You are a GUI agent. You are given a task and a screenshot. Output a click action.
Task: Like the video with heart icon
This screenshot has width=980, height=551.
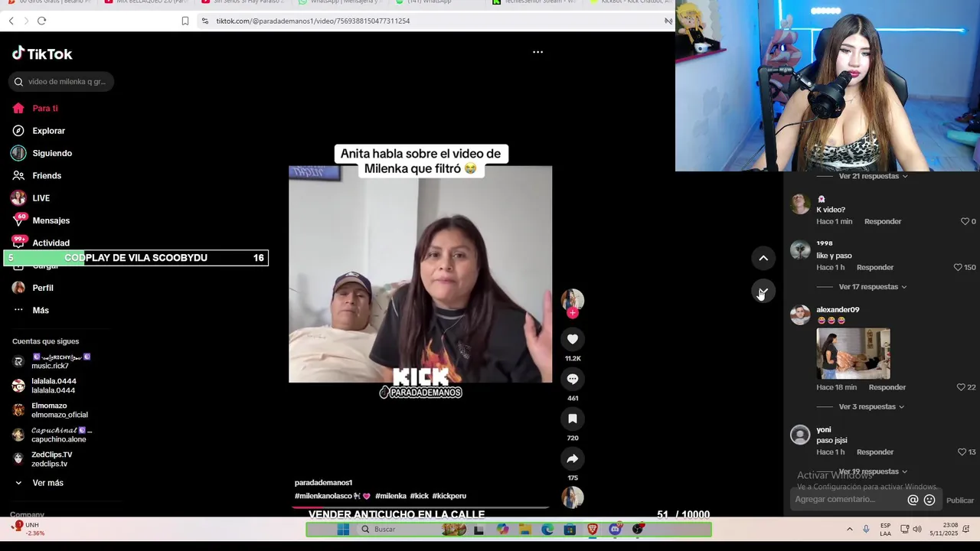[573, 339]
